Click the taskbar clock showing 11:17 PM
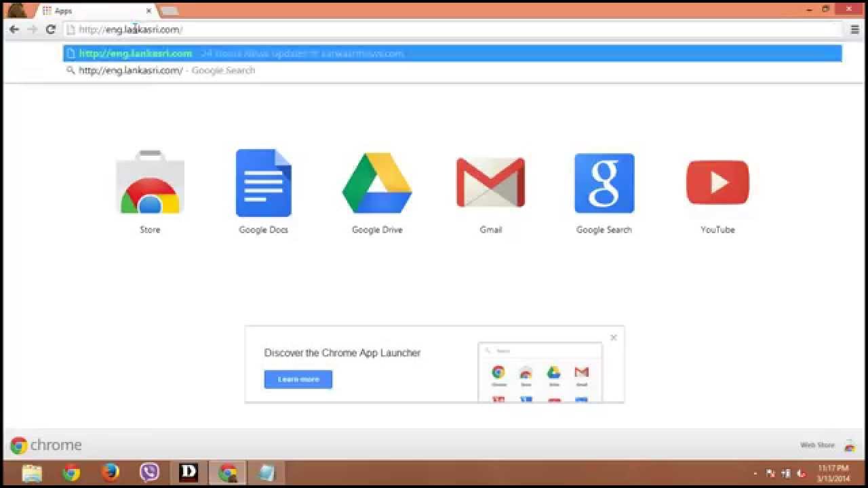 point(833,473)
